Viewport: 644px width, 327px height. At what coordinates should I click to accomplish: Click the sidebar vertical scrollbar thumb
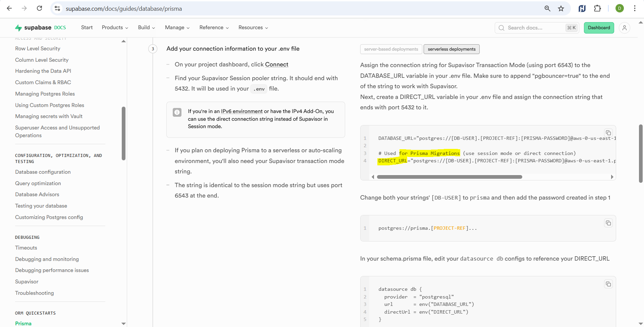[x=123, y=133]
